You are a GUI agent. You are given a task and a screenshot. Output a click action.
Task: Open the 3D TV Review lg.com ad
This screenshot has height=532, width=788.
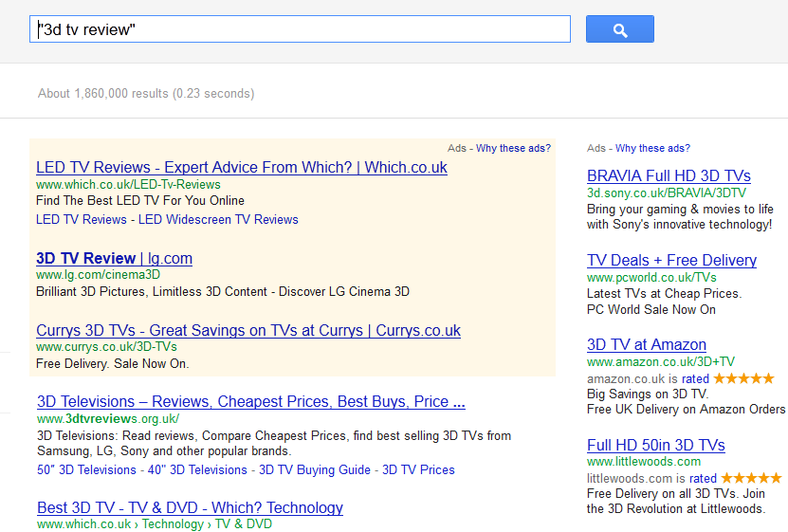[114, 258]
